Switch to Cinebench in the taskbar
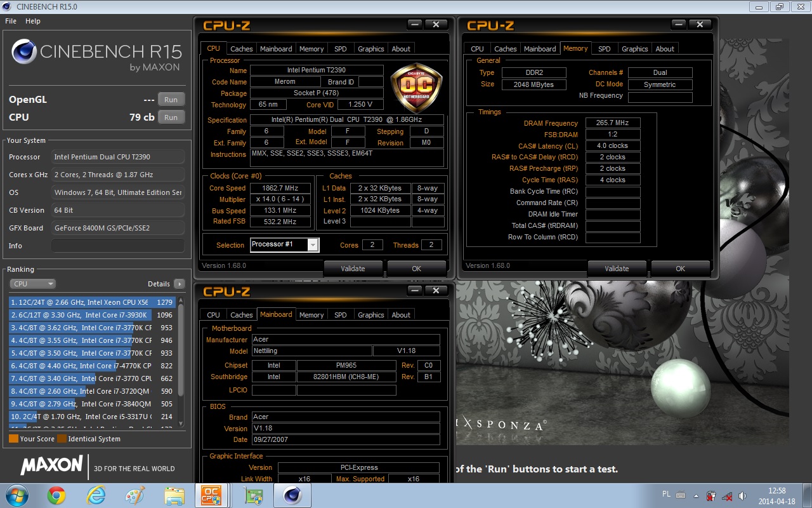 pyautogui.click(x=292, y=495)
